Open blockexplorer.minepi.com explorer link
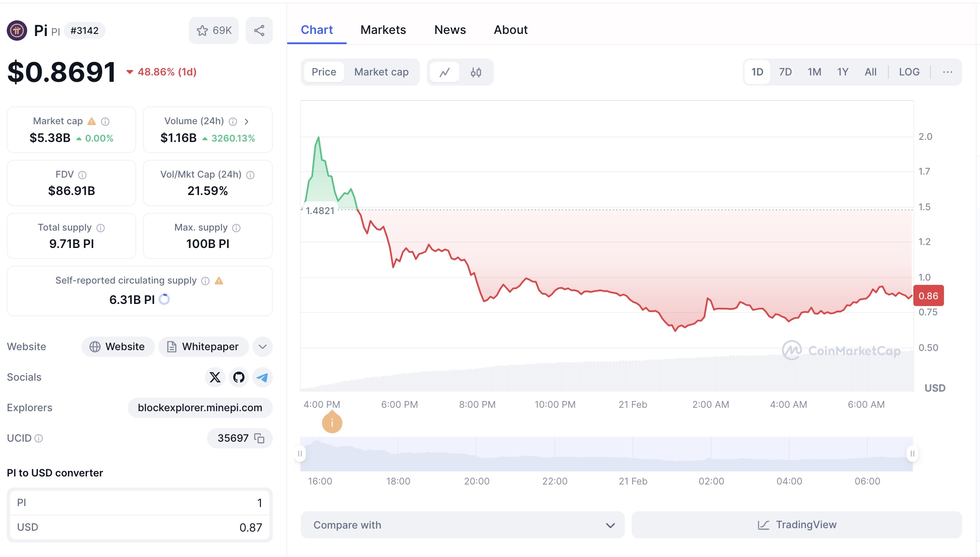This screenshot has height=557, width=980. click(200, 408)
